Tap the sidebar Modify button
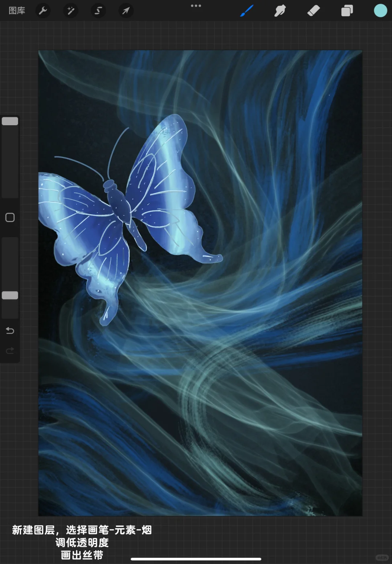 10,217
